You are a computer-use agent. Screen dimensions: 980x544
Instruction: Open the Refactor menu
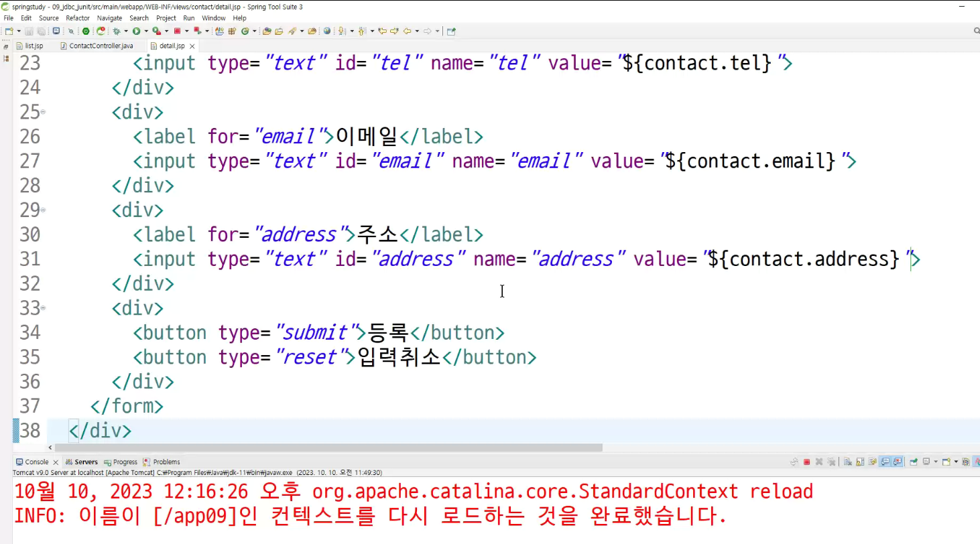(78, 18)
